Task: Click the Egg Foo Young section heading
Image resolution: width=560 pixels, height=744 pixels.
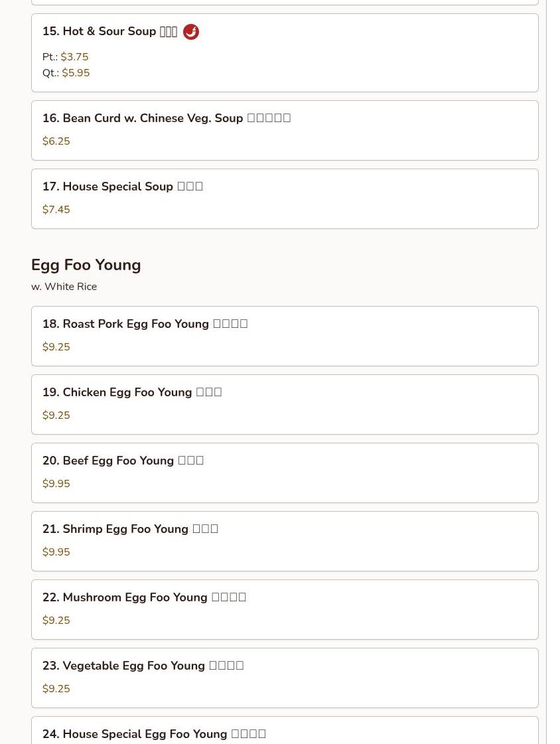Action: tap(86, 265)
